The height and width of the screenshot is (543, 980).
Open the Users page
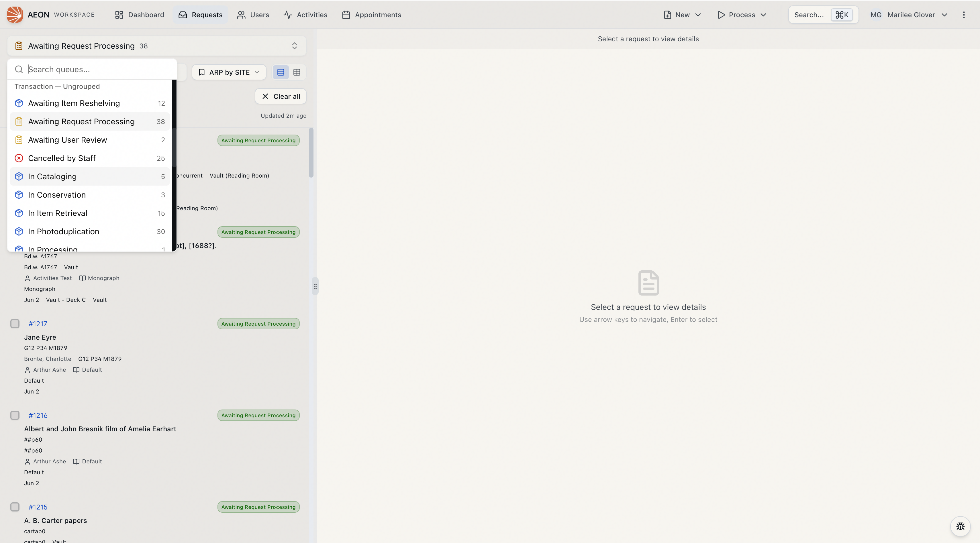(x=253, y=14)
